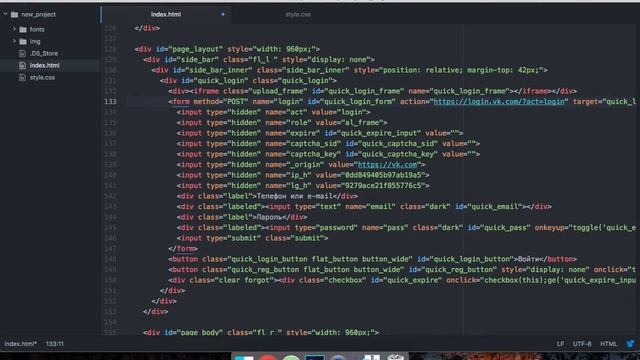Viewport: 640px width, 360px height.
Task: Switch to the style.css tab
Action: click(298, 14)
